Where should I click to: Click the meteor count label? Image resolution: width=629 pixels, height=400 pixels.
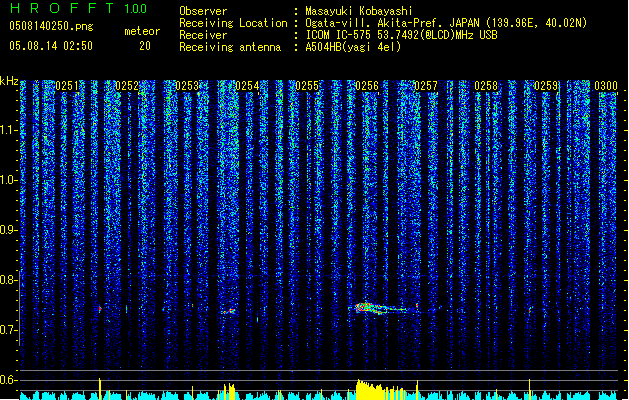(142, 31)
